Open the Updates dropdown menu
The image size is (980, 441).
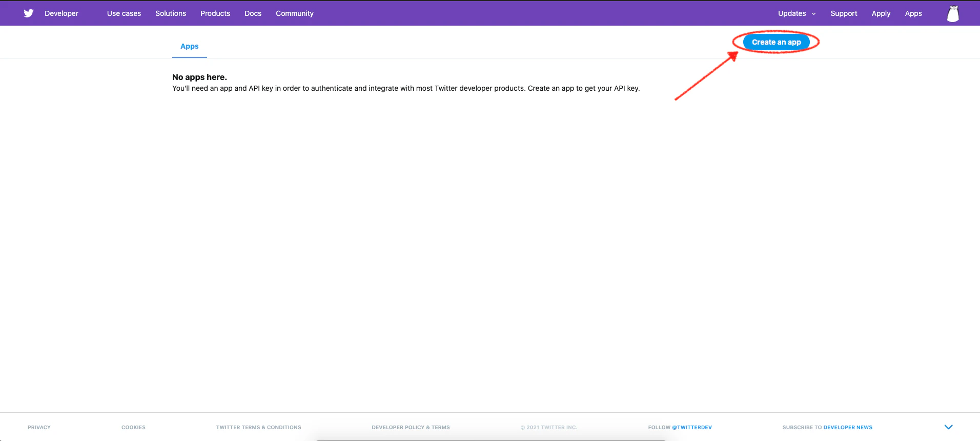pos(797,13)
